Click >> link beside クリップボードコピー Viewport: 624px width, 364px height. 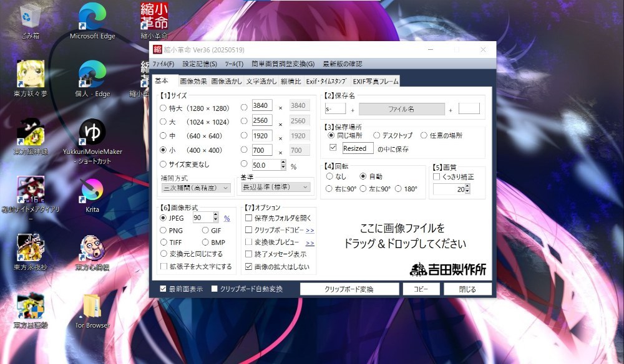pyautogui.click(x=310, y=231)
